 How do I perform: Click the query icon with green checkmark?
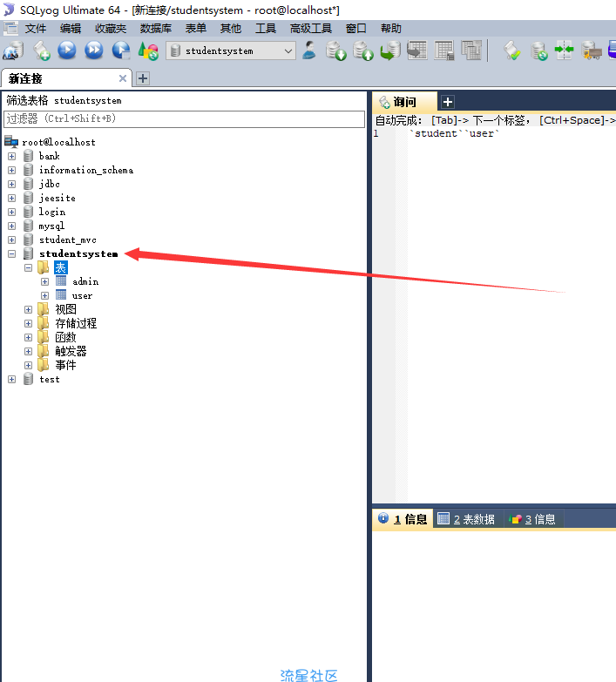point(512,51)
